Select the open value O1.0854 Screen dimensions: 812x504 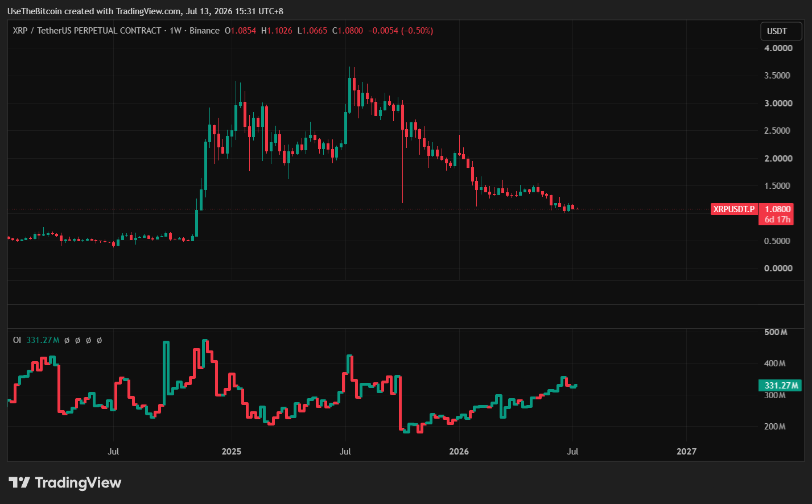(x=240, y=31)
